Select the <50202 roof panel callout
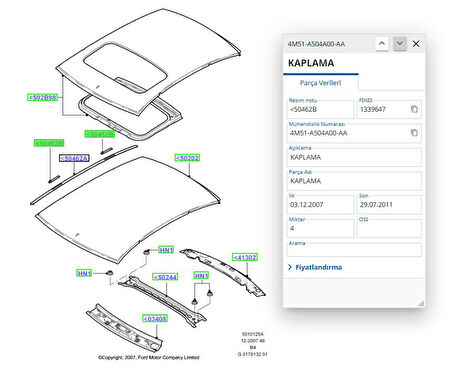Viewport: 452px width, 375px height. click(x=187, y=158)
